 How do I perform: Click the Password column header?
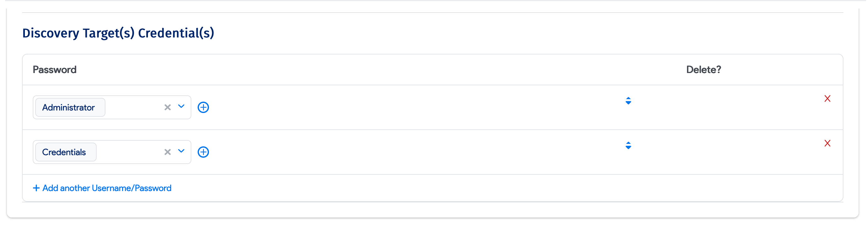[x=54, y=70]
